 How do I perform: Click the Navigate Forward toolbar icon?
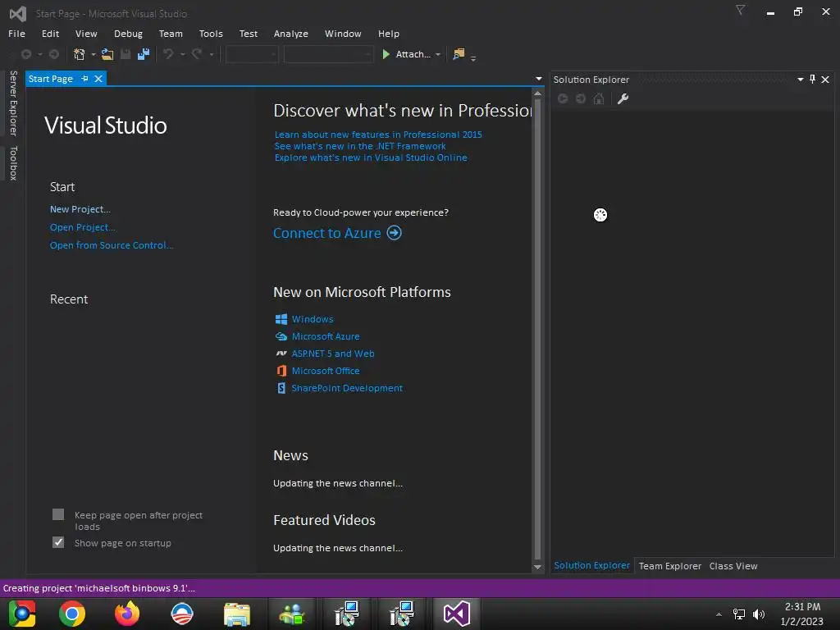[x=54, y=54]
